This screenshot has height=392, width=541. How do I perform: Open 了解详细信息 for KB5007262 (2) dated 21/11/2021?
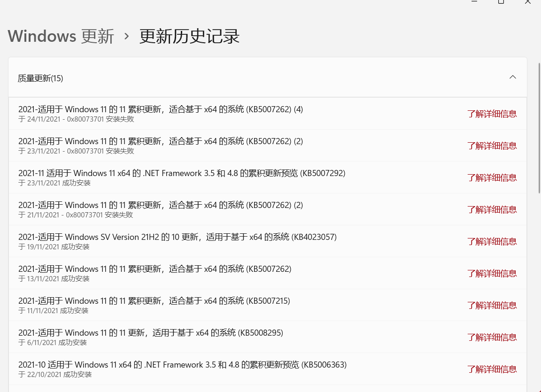(492, 210)
